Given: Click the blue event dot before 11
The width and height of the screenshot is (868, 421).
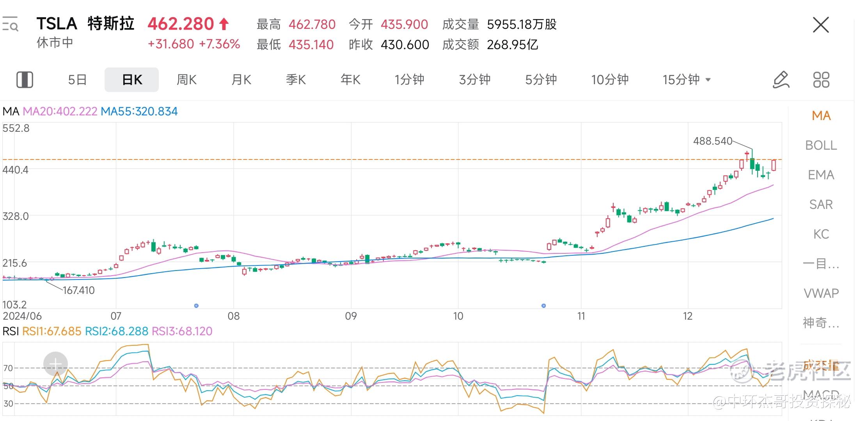Looking at the screenshot, I should point(543,306).
